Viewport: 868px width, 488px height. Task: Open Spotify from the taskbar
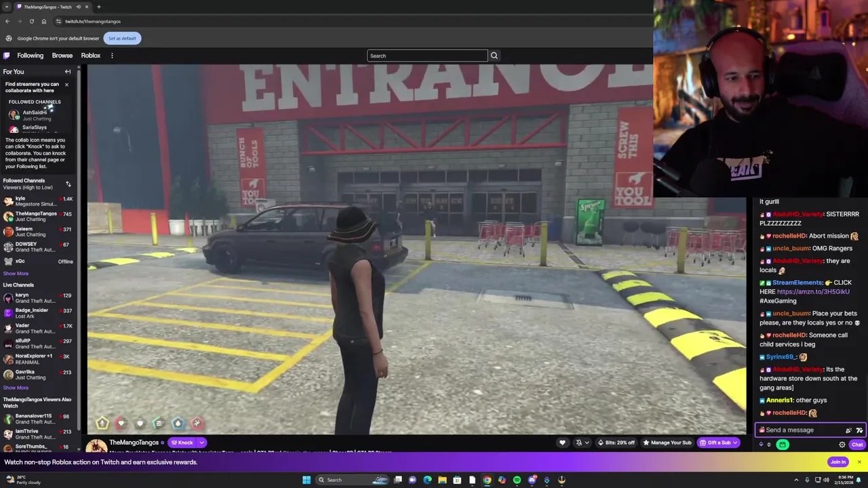click(x=517, y=480)
